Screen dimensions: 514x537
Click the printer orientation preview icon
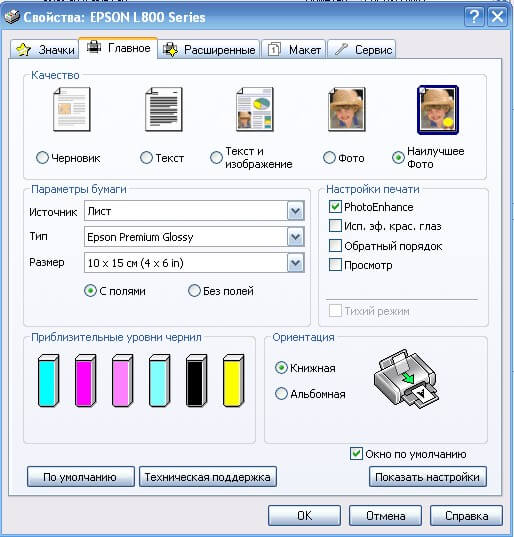406,378
